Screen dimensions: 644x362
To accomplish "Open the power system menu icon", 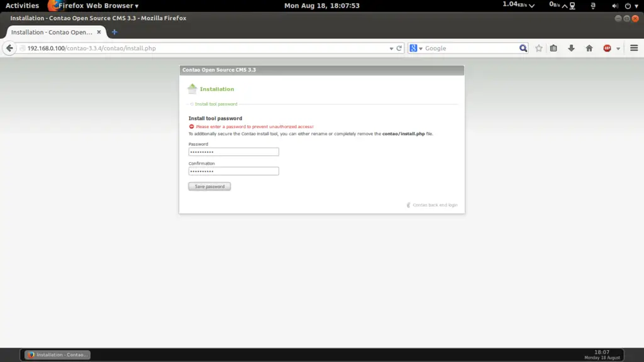I will click(628, 6).
